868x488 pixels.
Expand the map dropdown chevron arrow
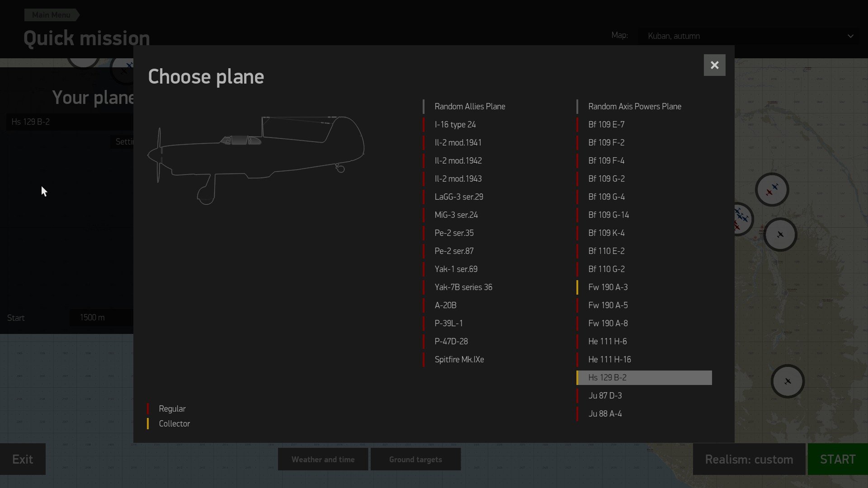pos(850,36)
